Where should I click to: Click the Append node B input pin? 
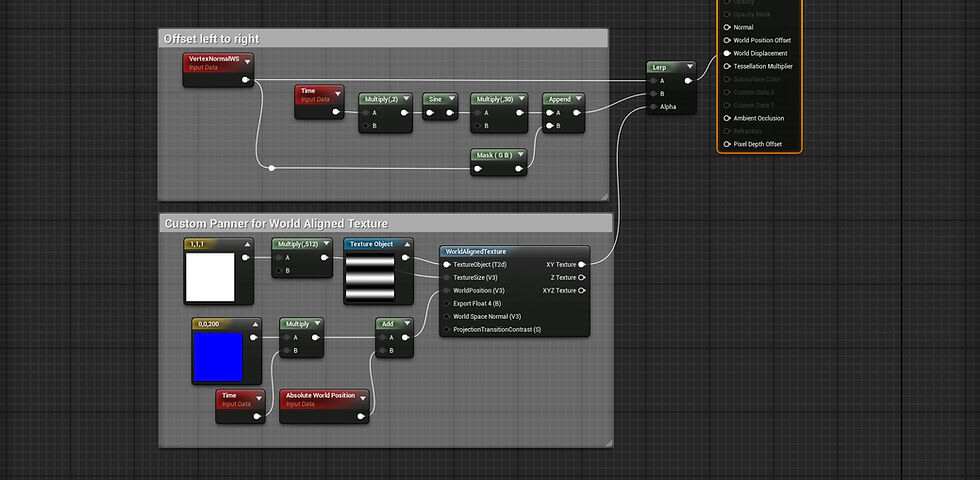tap(549, 126)
